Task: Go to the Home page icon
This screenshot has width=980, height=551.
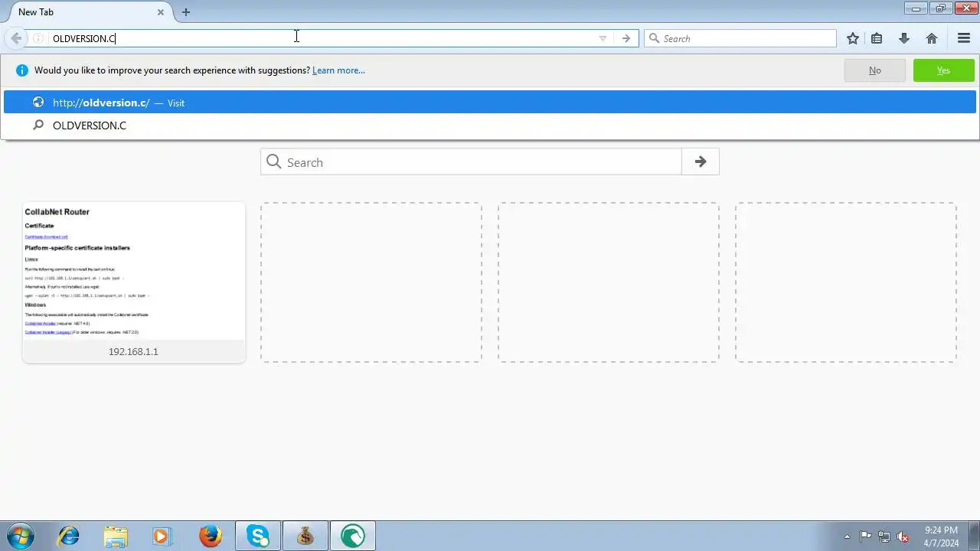Action: [932, 38]
